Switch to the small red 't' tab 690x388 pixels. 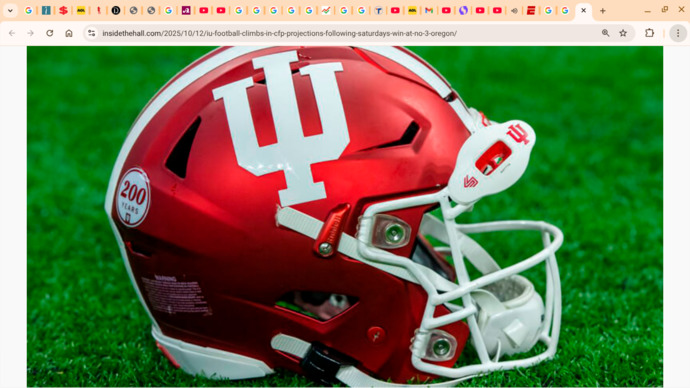(99, 11)
